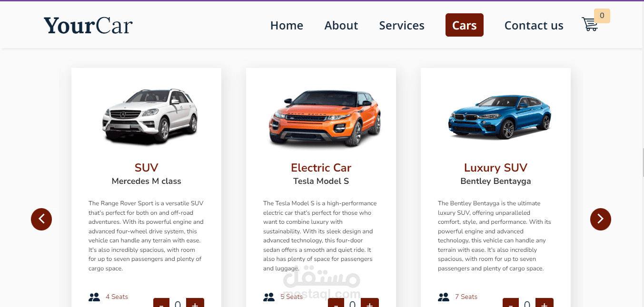
Task: Click the blue BMW car image
Action: pos(499,116)
